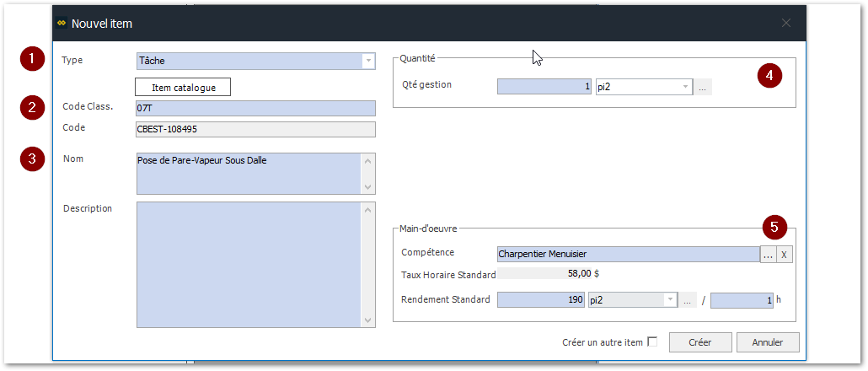Viewport: 868px width, 371px height.
Task: Click the ellipsis button beside Compétence field
Action: (768, 254)
